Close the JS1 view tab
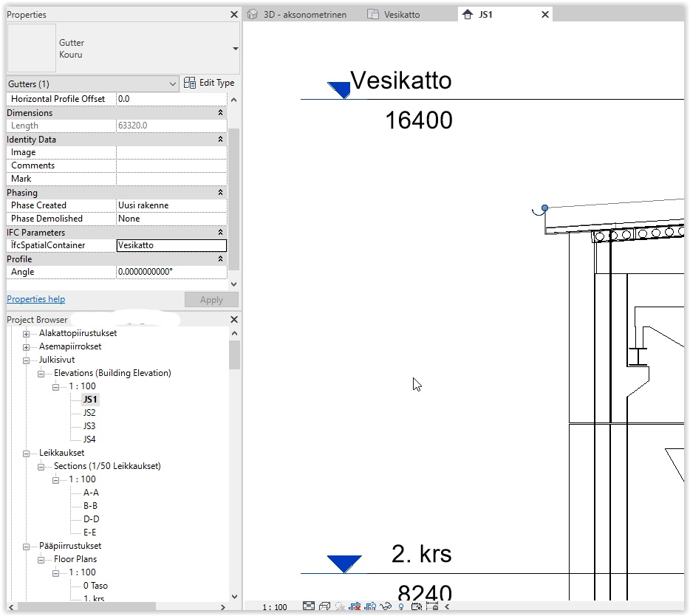Image resolution: width=690 pixels, height=616 pixels. pos(544,15)
